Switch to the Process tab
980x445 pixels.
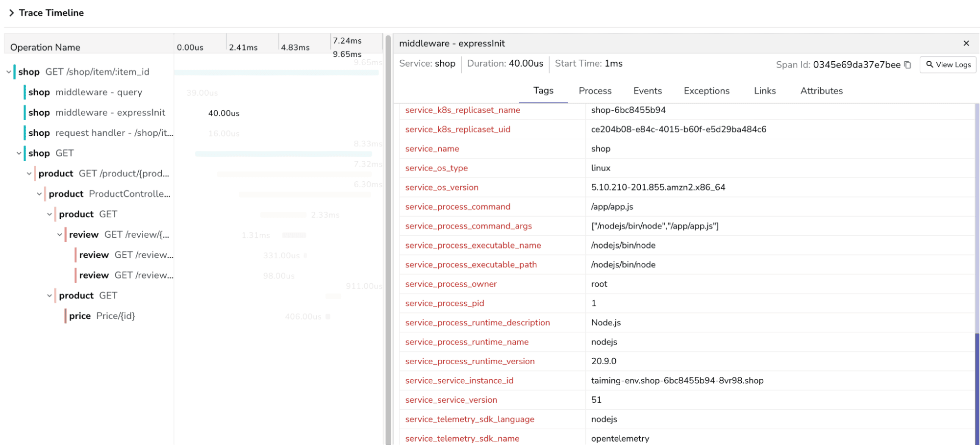(x=595, y=91)
